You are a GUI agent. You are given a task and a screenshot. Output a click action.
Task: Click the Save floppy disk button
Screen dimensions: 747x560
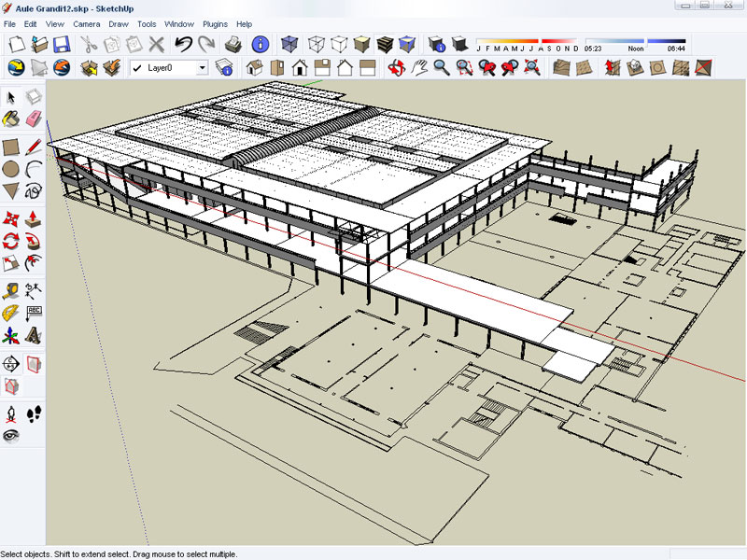tap(62, 44)
